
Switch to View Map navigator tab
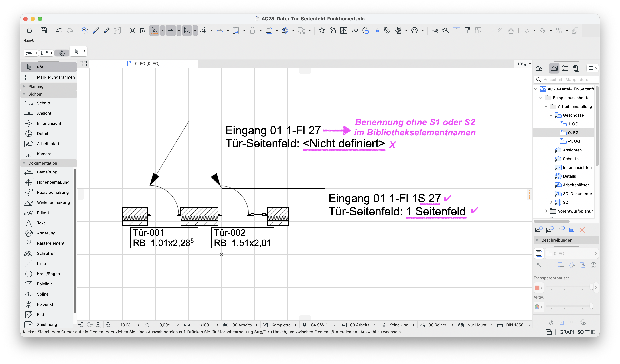[554, 68]
